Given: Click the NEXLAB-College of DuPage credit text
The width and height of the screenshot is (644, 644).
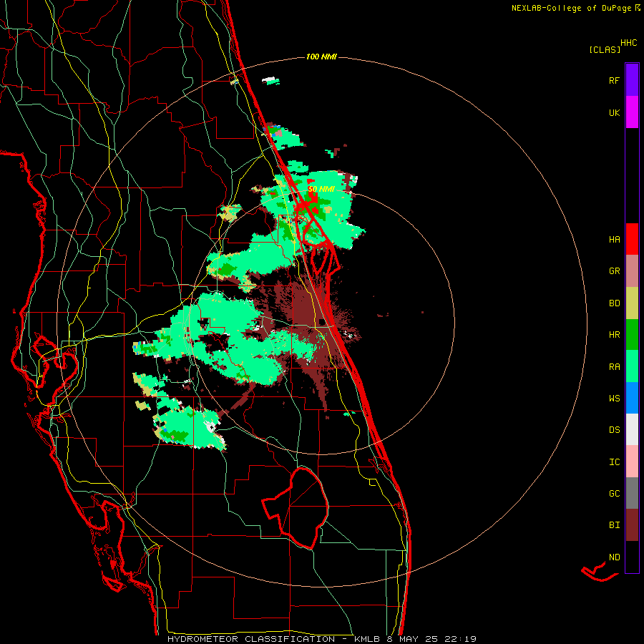Looking at the screenshot, I should click(572, 8).
